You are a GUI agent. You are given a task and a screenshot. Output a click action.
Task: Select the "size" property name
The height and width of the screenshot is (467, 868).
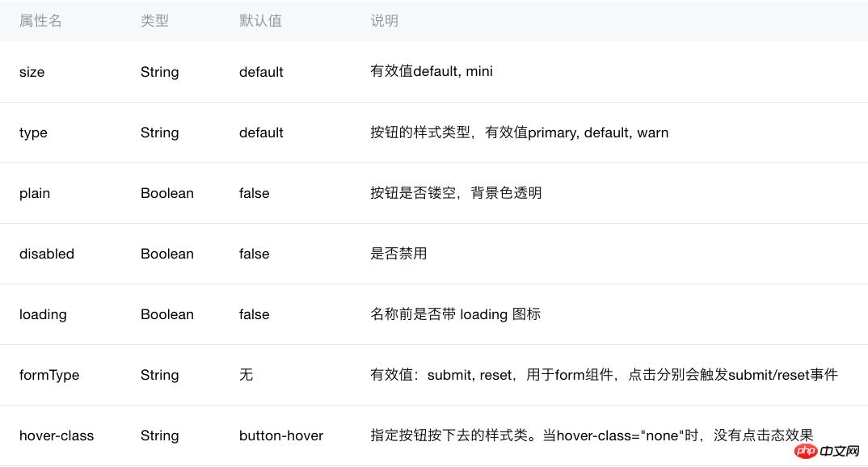[32, 72]
